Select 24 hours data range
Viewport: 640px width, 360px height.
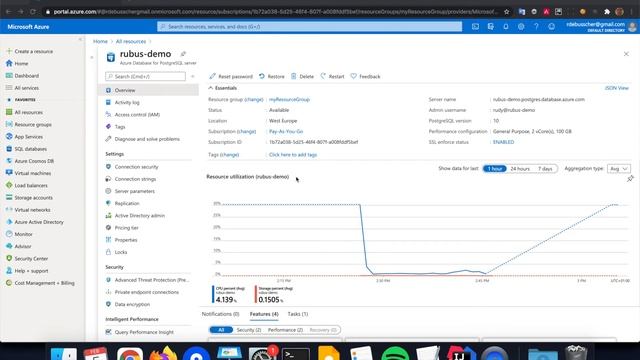520,169
